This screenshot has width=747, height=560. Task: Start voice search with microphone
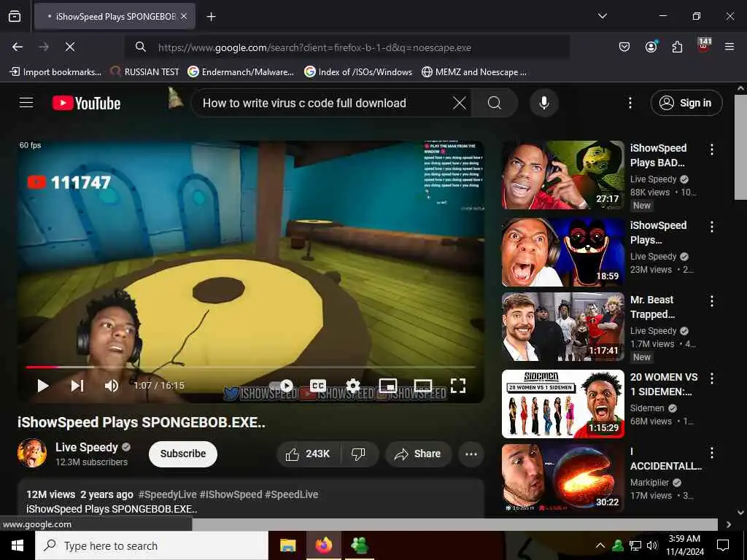pyautogui.click(x=543, y=103)
